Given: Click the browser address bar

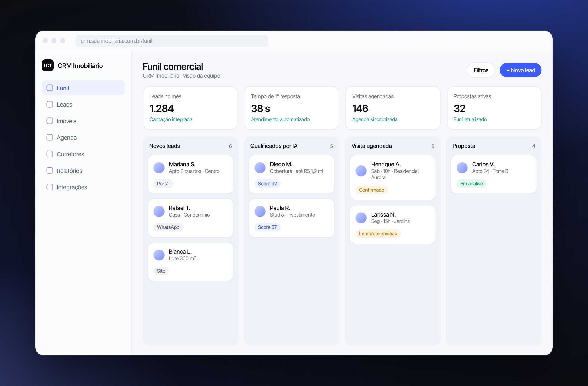Looking at the screenshot, I should 172,41.
